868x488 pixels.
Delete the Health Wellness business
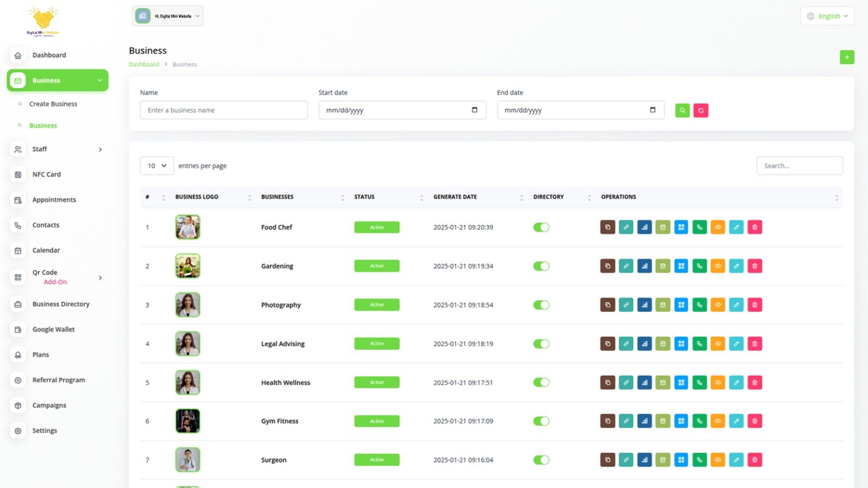[755, 382]
